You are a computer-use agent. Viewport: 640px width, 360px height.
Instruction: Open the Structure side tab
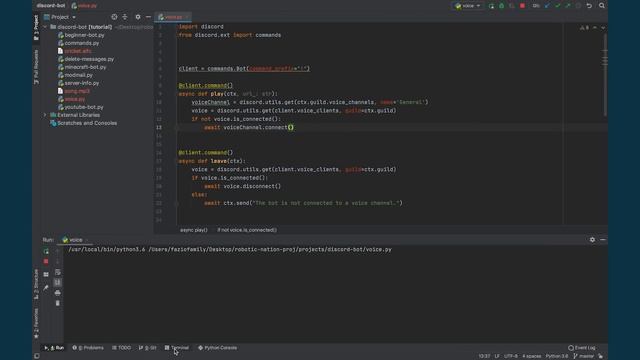36,284
